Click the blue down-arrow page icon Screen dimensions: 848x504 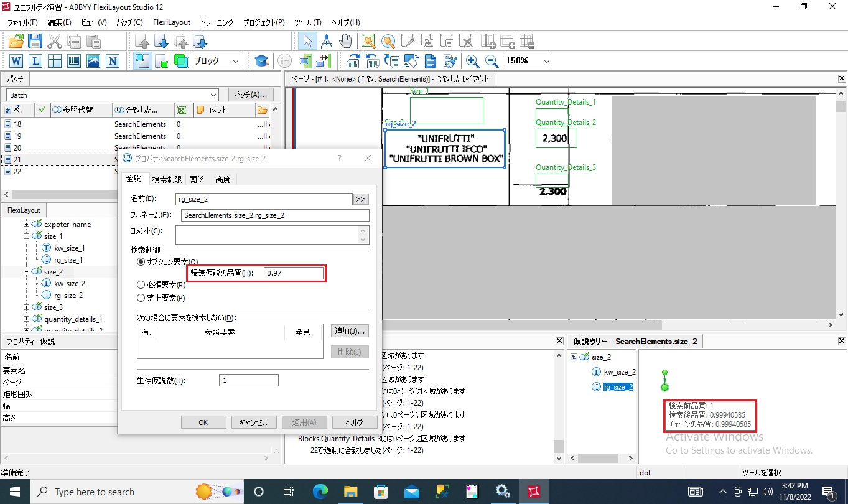pos(161,42)
